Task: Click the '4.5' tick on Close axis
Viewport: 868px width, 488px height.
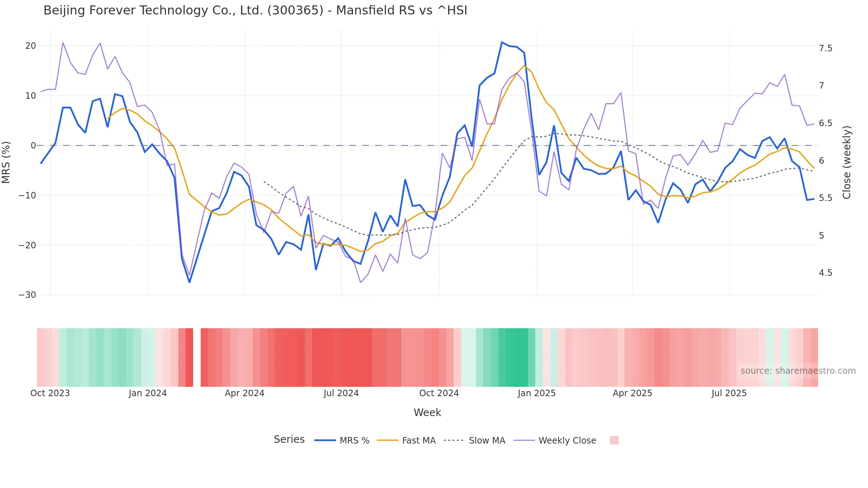Action: point(826,273)
